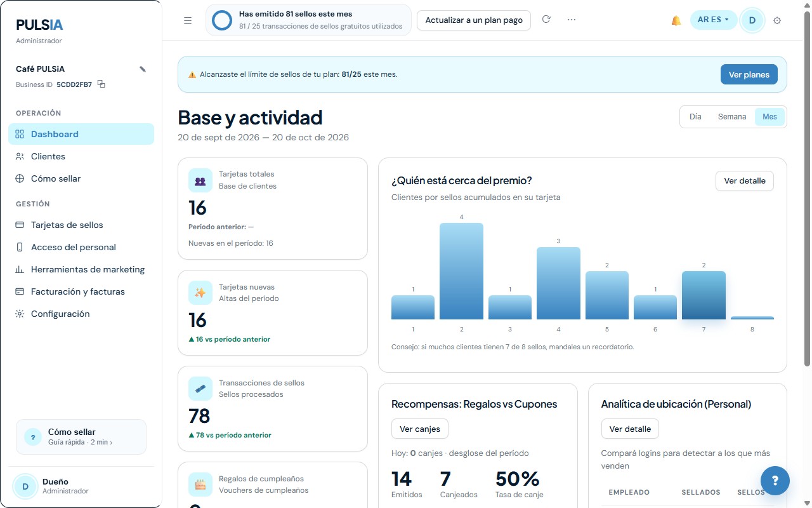Click the EMPLEADO column header
812x508 pixels.
(x=629, y=492)
